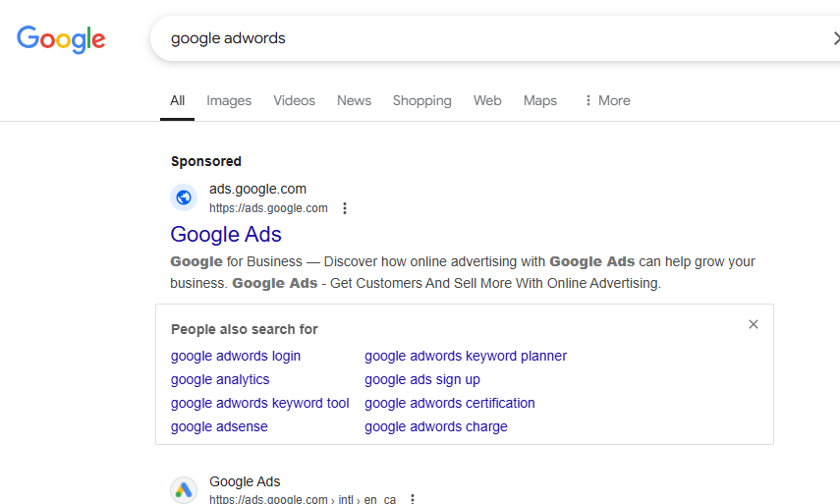Viewport: 840px width, 504px height.
Task: Click the globe favicon beside ads.google.com
Action: tap(184, 197)
